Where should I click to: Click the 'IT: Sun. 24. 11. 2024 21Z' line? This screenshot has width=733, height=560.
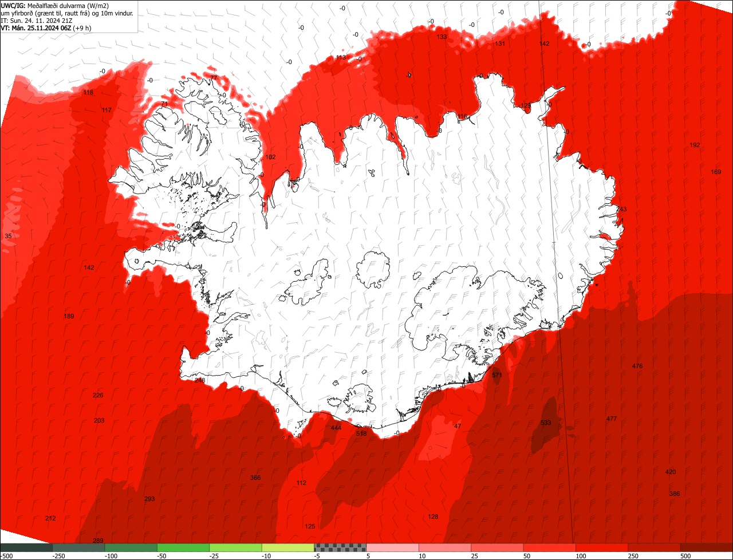(37, 20)
